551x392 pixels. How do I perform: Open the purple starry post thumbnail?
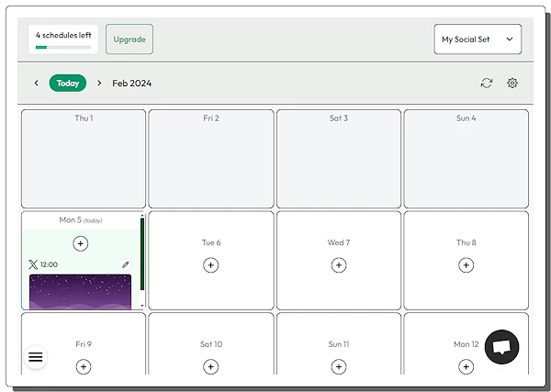pyautogui.click(x=81, y=291)
